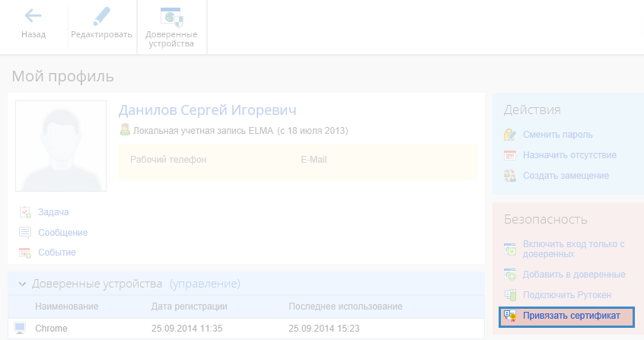This screenshot has height=340, width=644.
Task: Click Дата регистрации column header
Action: click(x=190, y=307)
